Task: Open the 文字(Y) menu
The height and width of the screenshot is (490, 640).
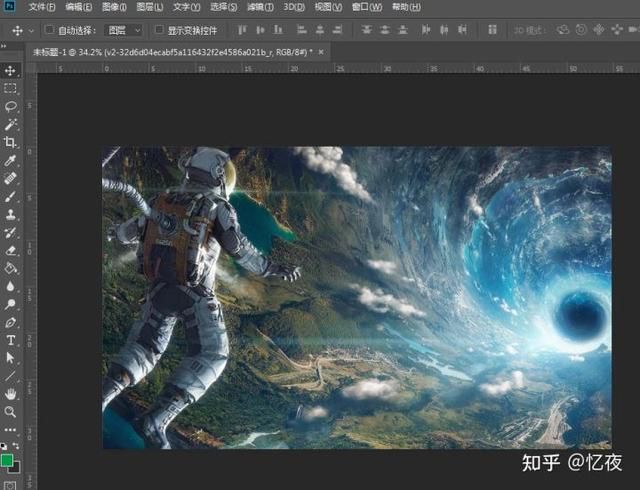Action: coord(187,7)
